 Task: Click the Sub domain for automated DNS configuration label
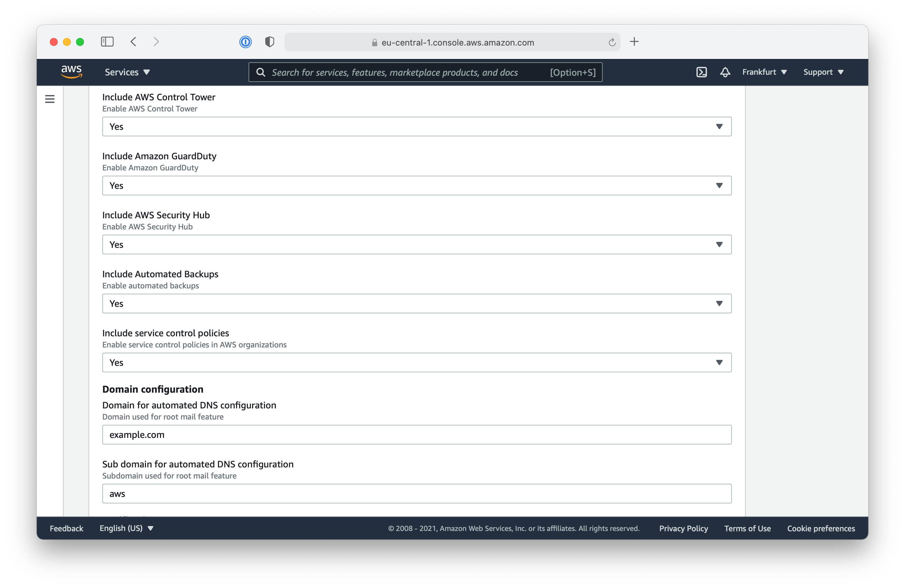click(198, 464)
